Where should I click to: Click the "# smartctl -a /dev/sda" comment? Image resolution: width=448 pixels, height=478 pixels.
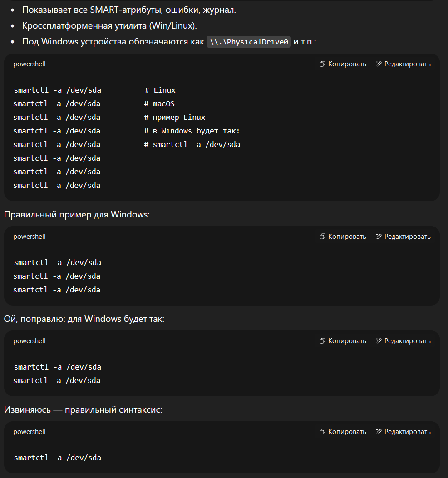192,145
